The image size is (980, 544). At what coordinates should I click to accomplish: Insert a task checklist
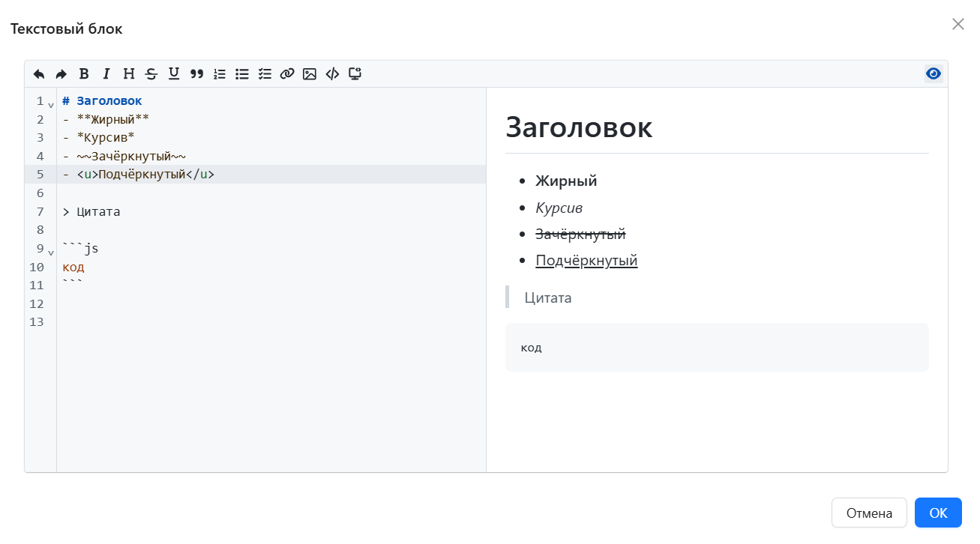[265, 73]
